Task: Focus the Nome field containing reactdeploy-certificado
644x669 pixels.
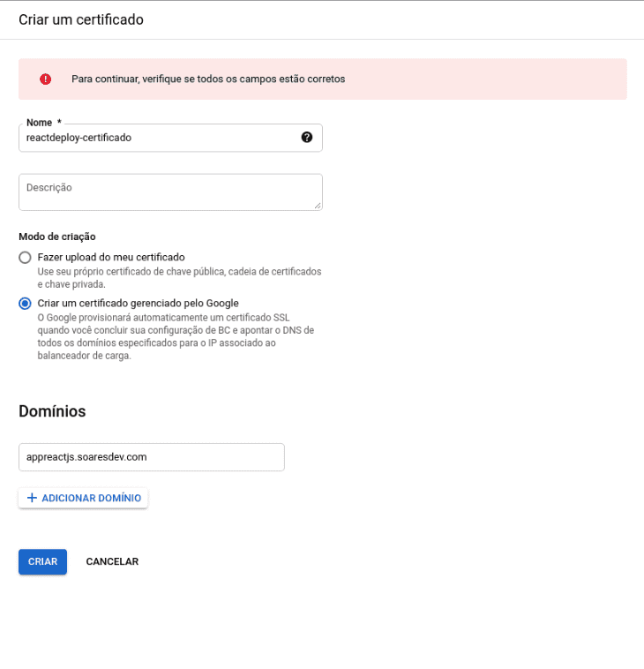Action: tap(159, 138)
